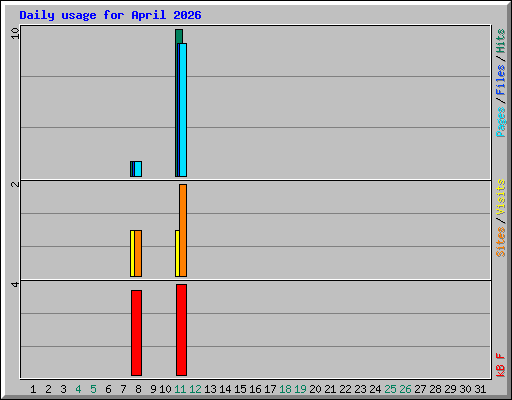
Task: Click the 'Daily usage for April 2026' title
Action: tap(110, 16)
